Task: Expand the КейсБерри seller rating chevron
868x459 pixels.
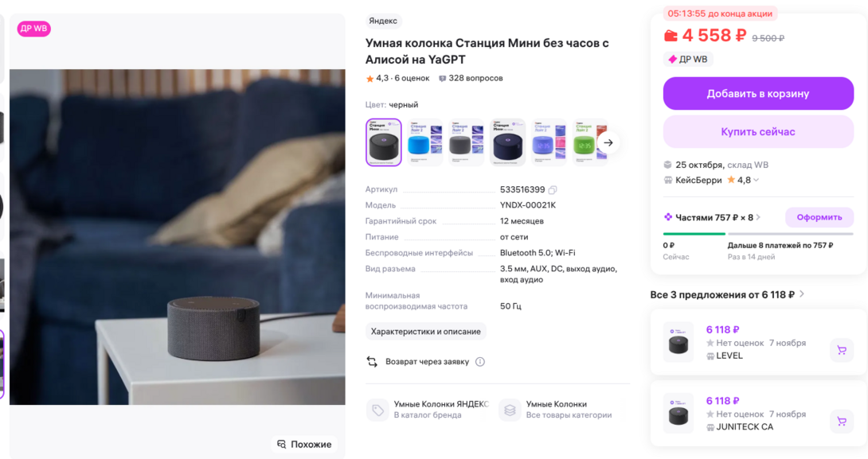Action: pyautogui.click(x=757, y=181)
